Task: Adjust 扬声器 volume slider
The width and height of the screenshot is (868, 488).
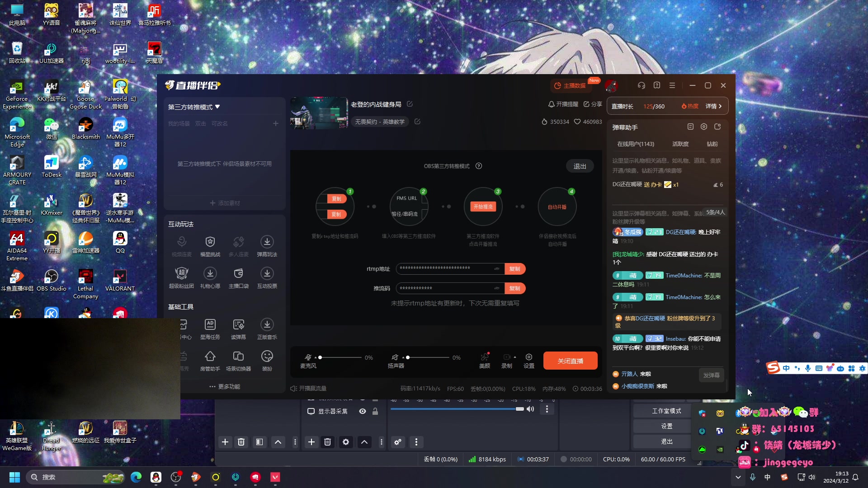Action: 428,357
